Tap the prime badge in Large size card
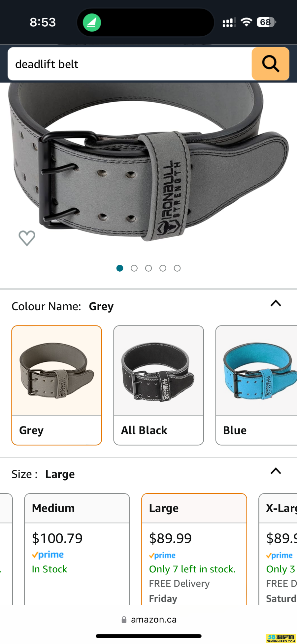 coord(162,556)
